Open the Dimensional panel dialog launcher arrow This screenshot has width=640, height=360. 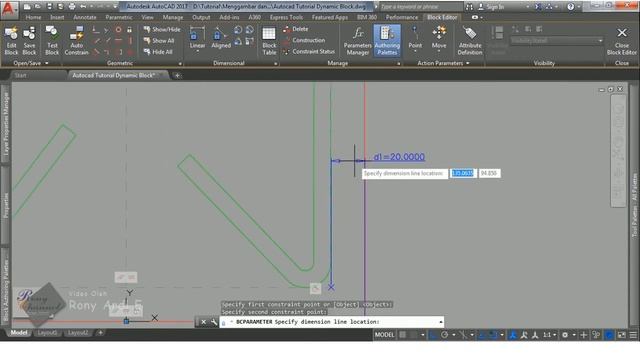pyautogui.click(x=276, y=64)
